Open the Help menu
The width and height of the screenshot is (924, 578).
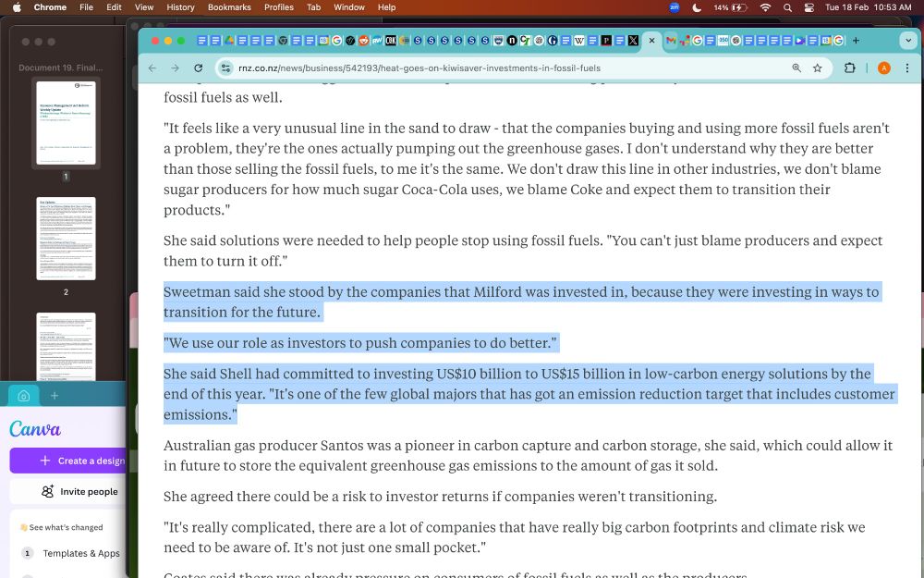(x=386, y=7)
